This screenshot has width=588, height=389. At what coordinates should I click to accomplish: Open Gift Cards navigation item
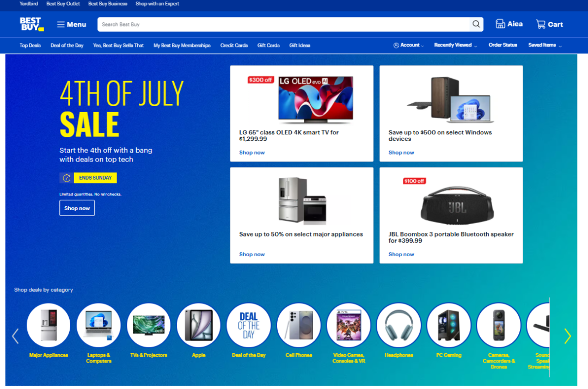(268, 45)
